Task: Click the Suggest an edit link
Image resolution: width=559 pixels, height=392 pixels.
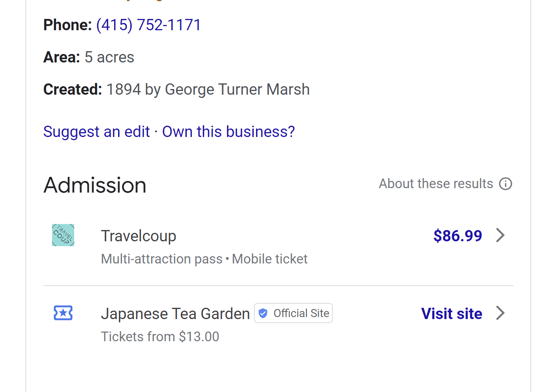Action: (96, 132)
